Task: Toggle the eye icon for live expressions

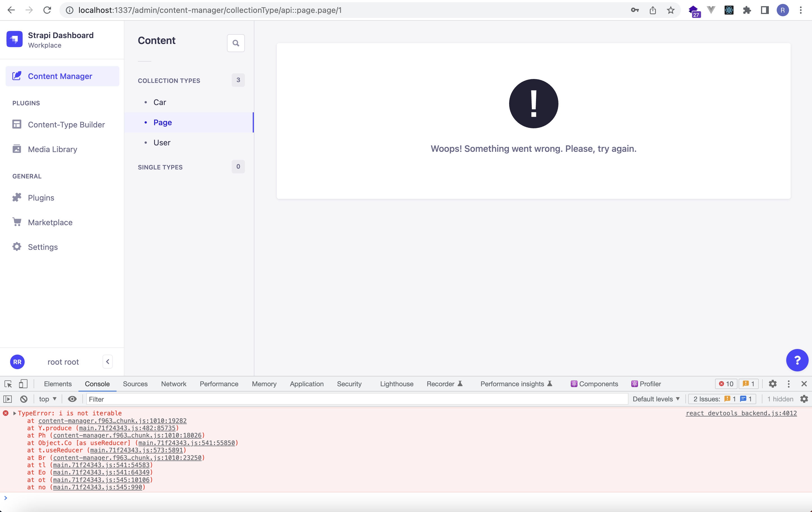Action: point(72,399)
